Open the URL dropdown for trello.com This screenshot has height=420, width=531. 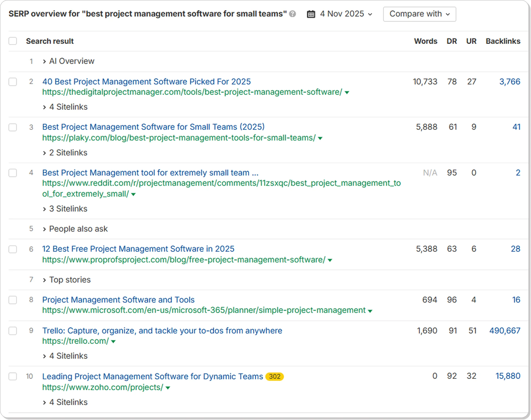[114, 341]
